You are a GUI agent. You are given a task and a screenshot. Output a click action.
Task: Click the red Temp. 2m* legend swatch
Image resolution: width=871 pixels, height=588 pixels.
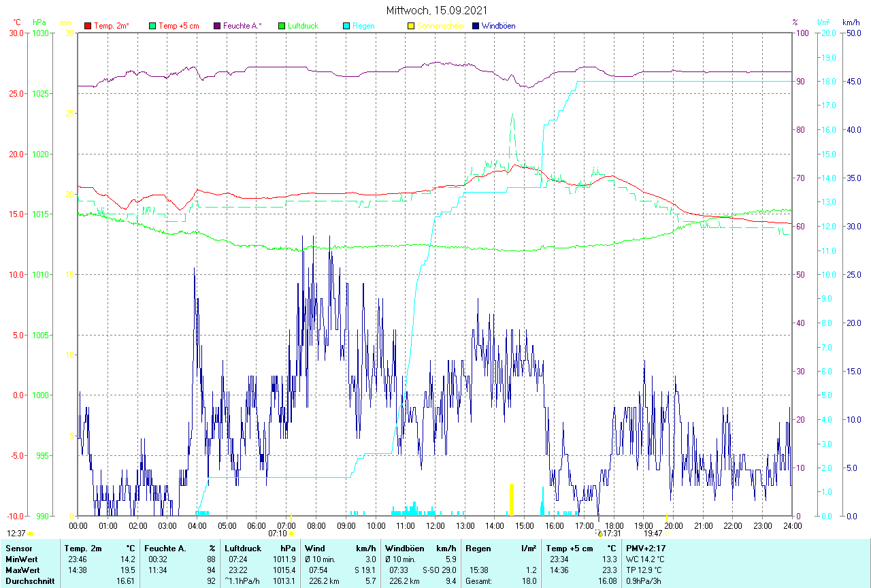point(88,26)
